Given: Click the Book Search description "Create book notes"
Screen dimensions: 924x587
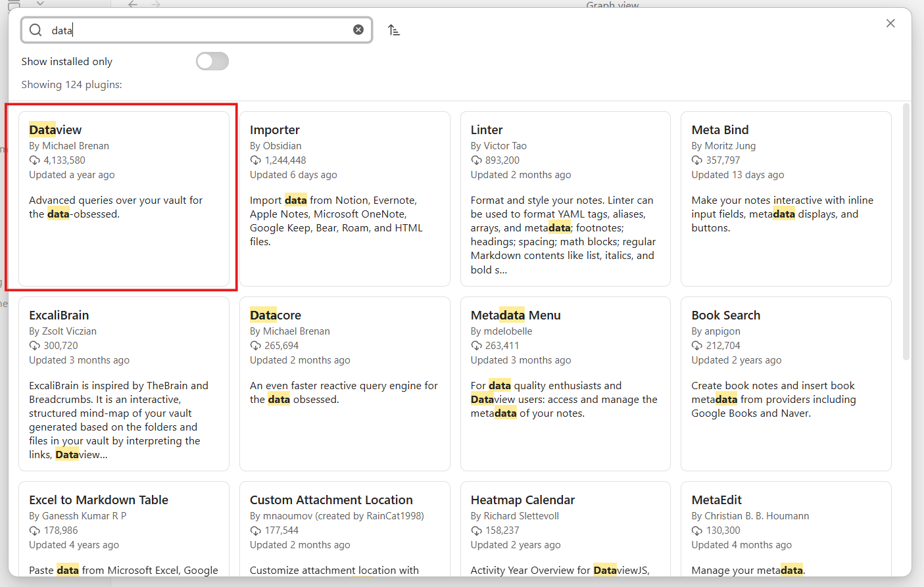Looking at the screenshot, I should (x=773, y=400).
